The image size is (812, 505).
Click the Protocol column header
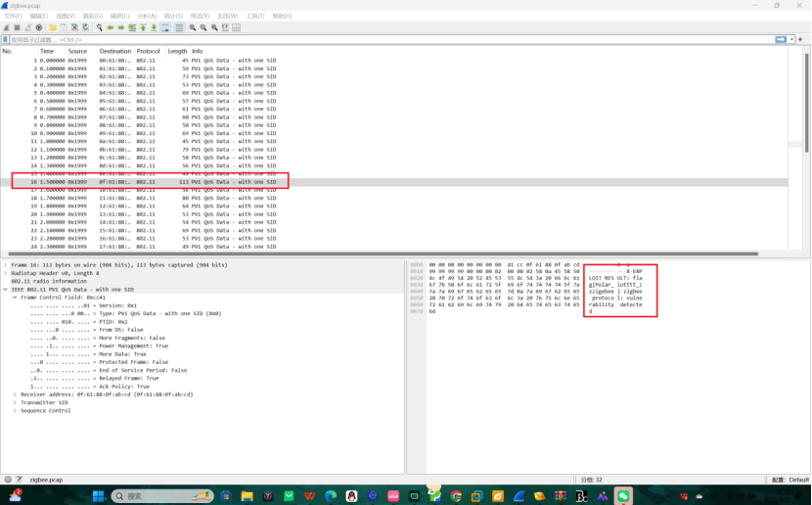[148, 51]
